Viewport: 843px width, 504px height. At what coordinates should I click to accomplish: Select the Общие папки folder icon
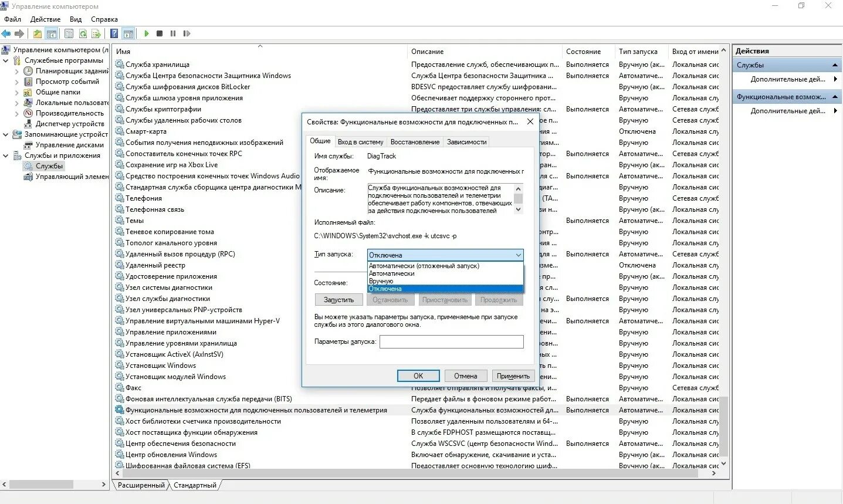tap(28, 92)
